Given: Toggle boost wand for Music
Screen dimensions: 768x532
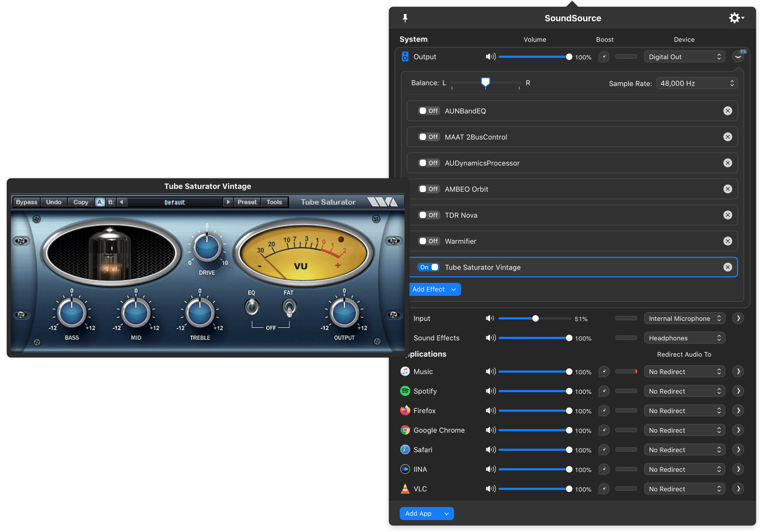Looking at the screenshot, I should (604, 371).
